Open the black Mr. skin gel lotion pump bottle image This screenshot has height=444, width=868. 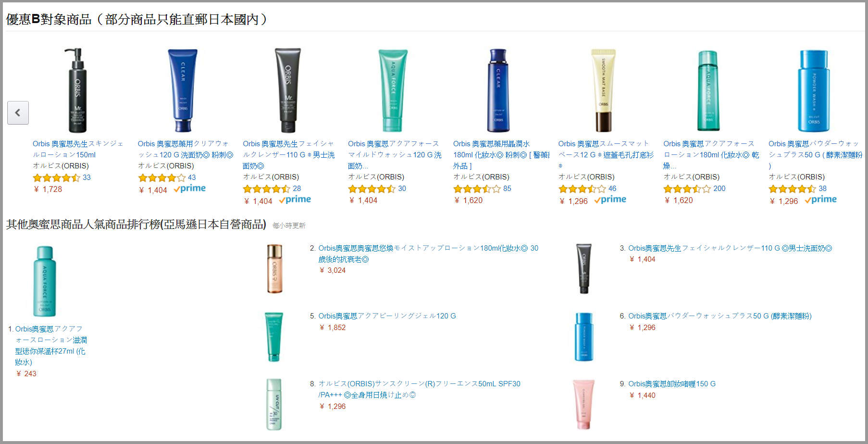click(77, 90)
